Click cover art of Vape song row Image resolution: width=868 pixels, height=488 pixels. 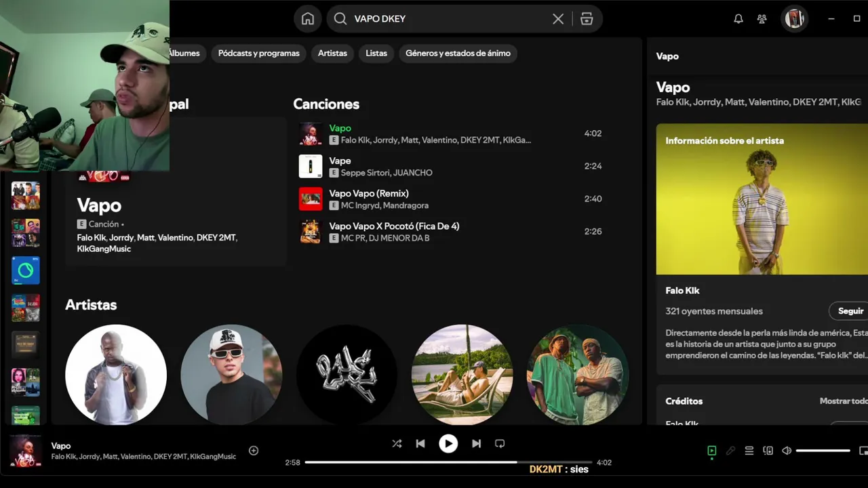311,166
